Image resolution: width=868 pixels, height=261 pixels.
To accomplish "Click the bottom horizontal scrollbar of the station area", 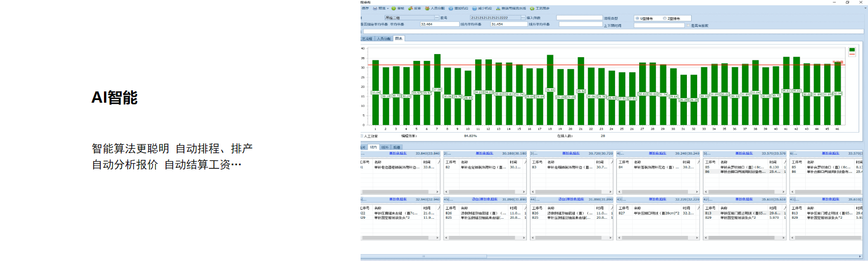I will pos(611,256).
